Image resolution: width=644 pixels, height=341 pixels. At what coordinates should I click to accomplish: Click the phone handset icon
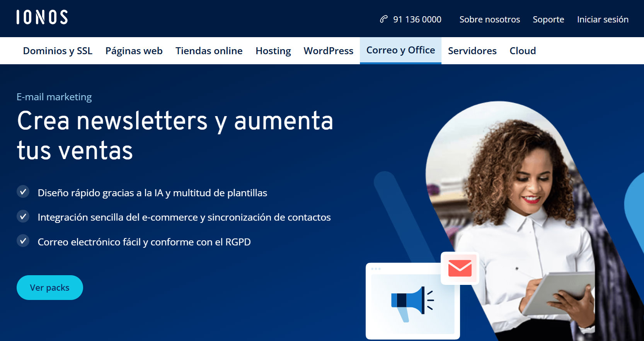pyautogui.click(x=383, y=19)
